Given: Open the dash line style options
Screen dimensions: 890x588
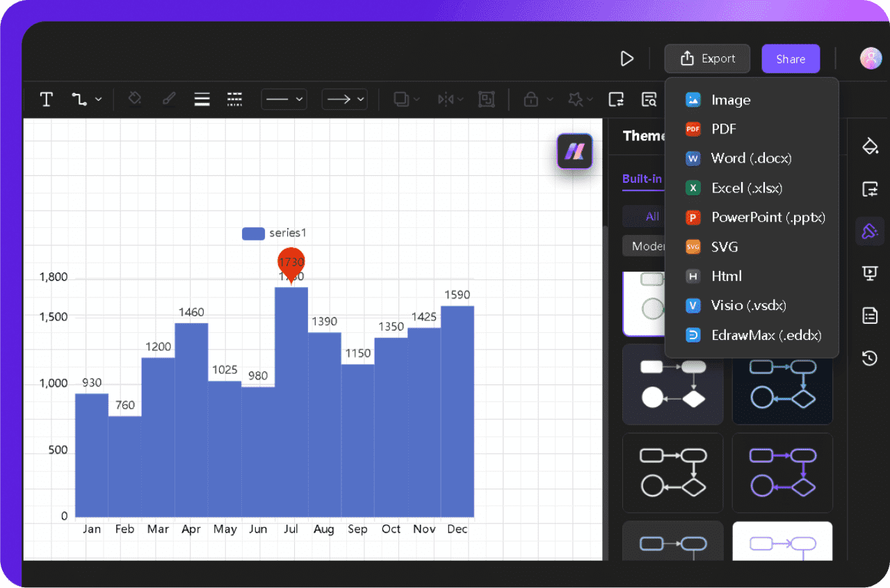Looking at the screenshot, I should click(x=235, y=99).
